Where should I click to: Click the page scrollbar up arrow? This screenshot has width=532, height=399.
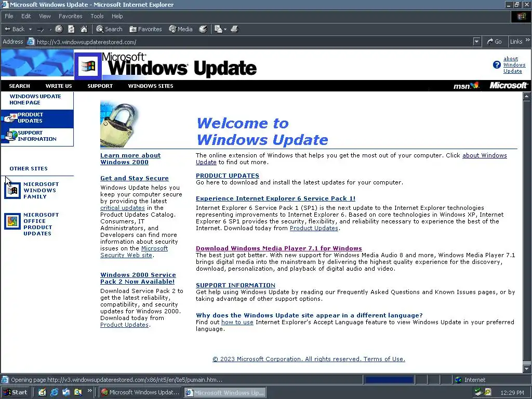click(x=527, y=96)
